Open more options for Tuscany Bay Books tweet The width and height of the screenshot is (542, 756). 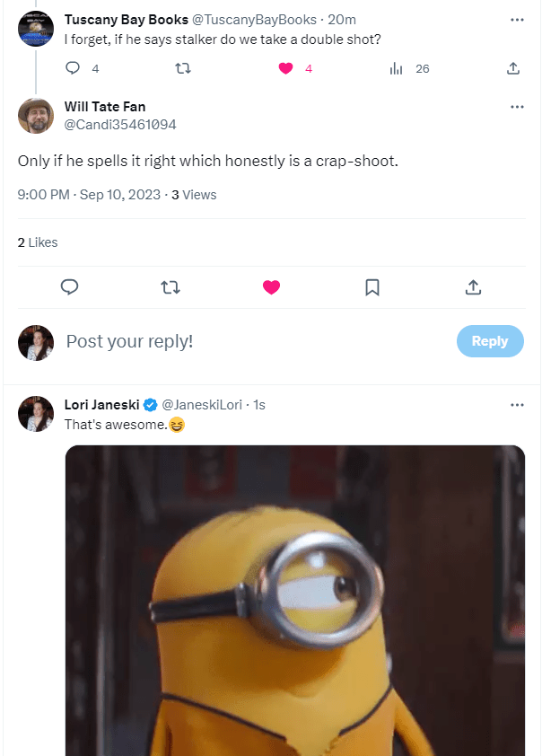pos(517,19)
